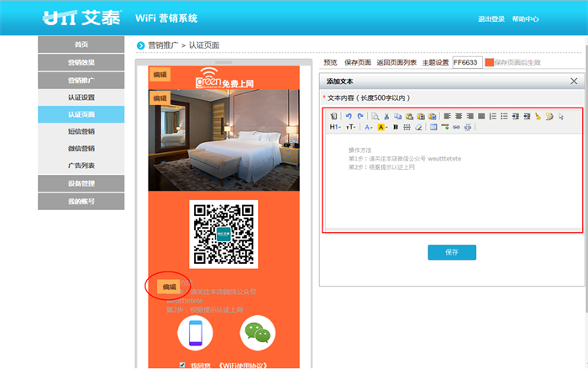Click the 退出登录 logout link
The image size is (588, 374).
tap(491, 19)
